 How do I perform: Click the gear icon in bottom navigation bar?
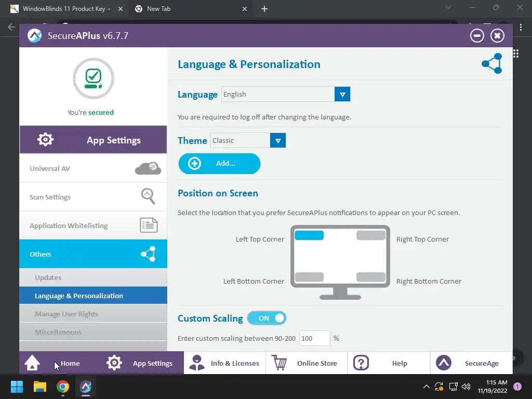click(x=114, y=363)
